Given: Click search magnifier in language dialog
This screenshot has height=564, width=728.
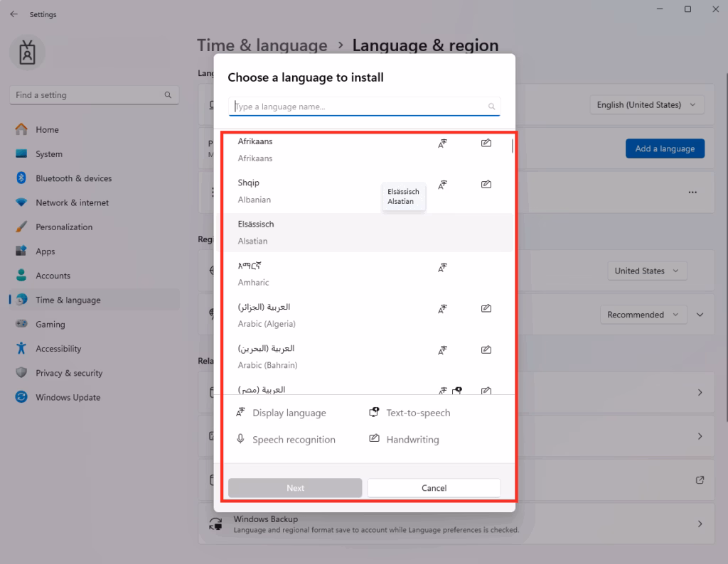Looking at the screenshot, I should (x=491, y=107).
